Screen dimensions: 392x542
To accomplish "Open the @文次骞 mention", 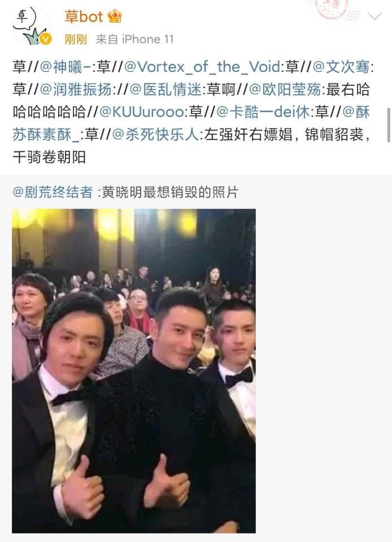I will (341, 67).
